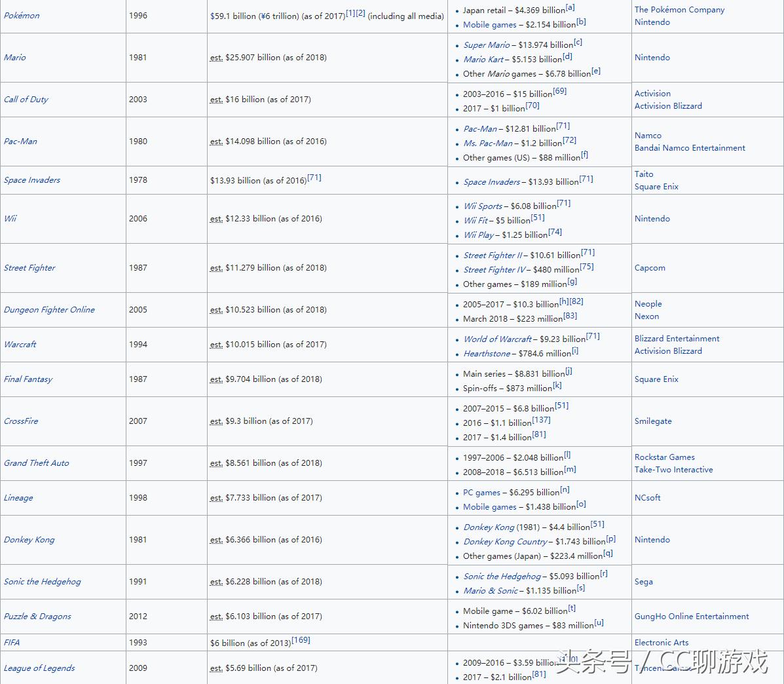Image resolution: width=784 pixels, height=684 pixels.
Task: Select year 1978 in Space Invaders row
Action: (138, 180)
